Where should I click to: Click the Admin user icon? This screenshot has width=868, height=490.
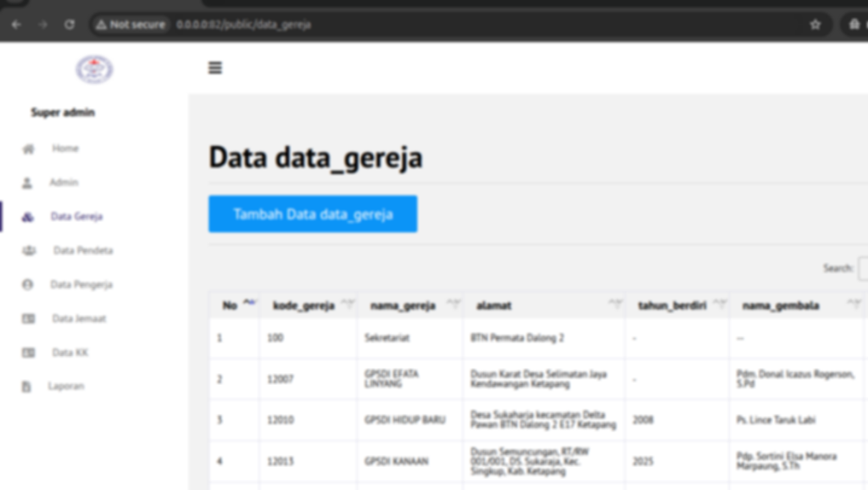click(27, 183)
